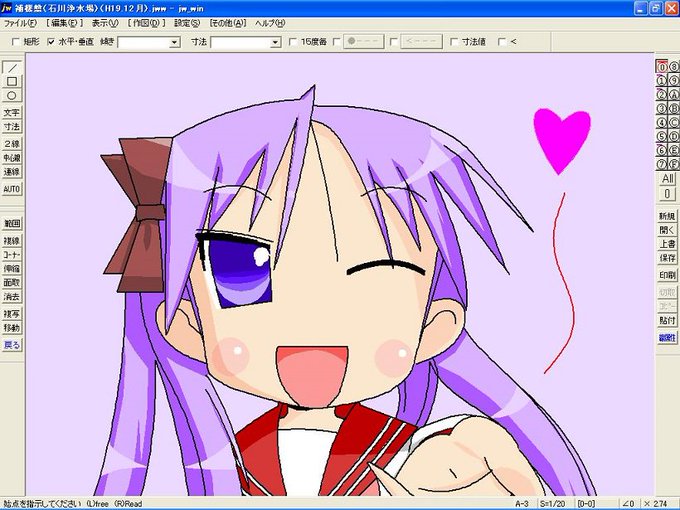
Task: Select the line drawing tool
Action: pos(12,67)
